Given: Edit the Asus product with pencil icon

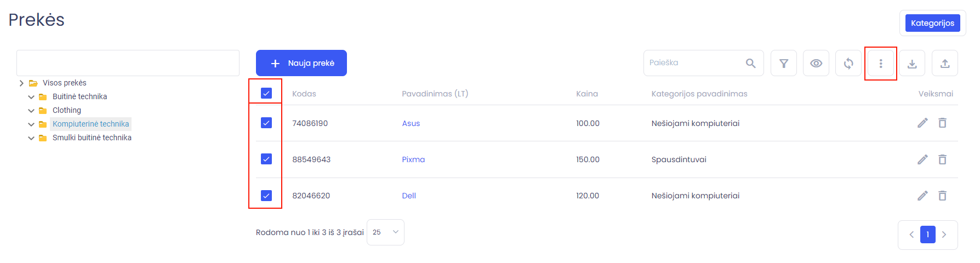Looking at the screenshot, I should coord(922,123).
